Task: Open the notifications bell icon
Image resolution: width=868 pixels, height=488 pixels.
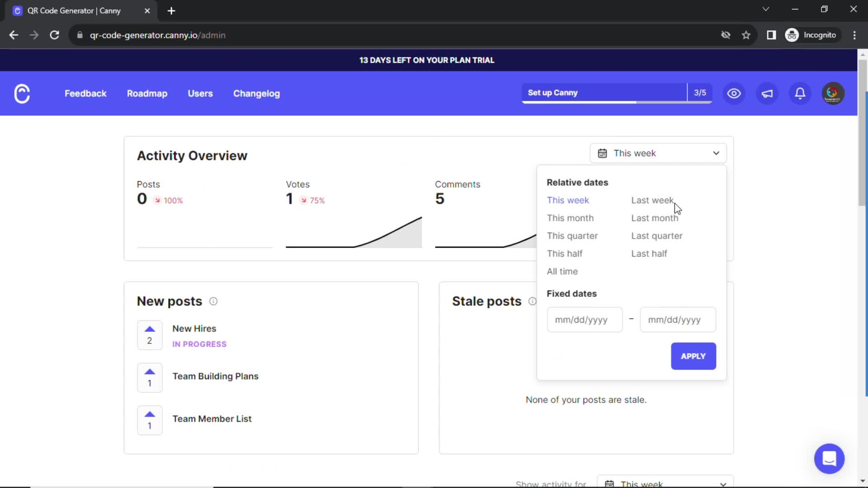Action: 800,94
